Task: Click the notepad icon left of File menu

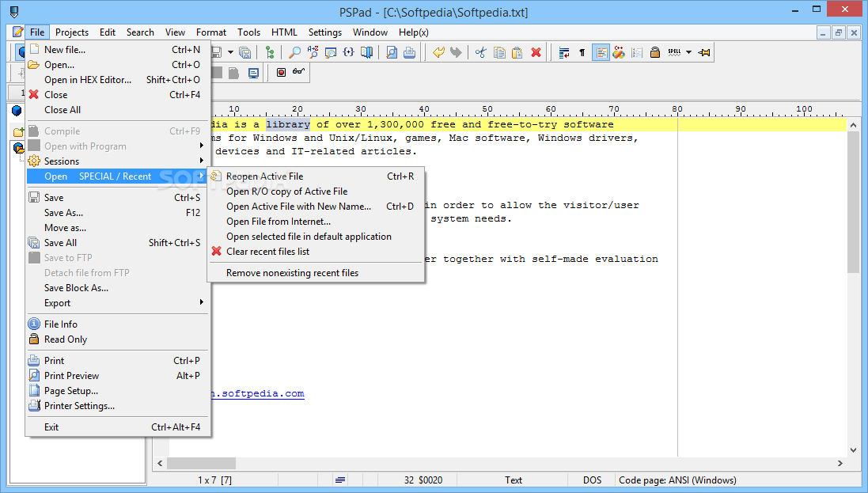Action: 17,32
